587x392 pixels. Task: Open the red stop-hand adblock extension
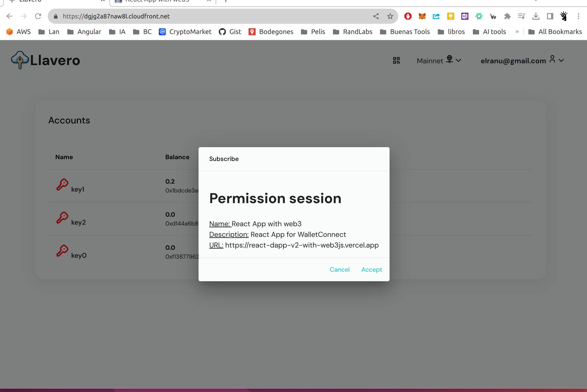pyautogui.click(x=408, y=16)
